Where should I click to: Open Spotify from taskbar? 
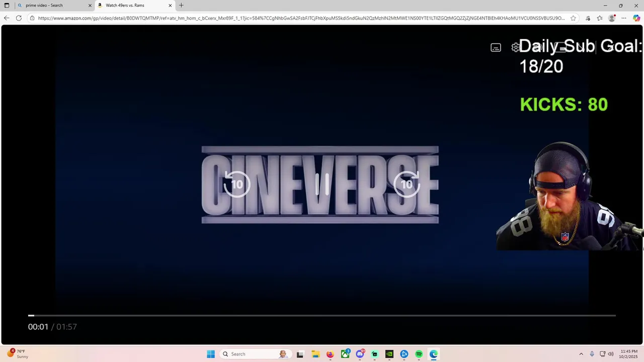[419, 354]
